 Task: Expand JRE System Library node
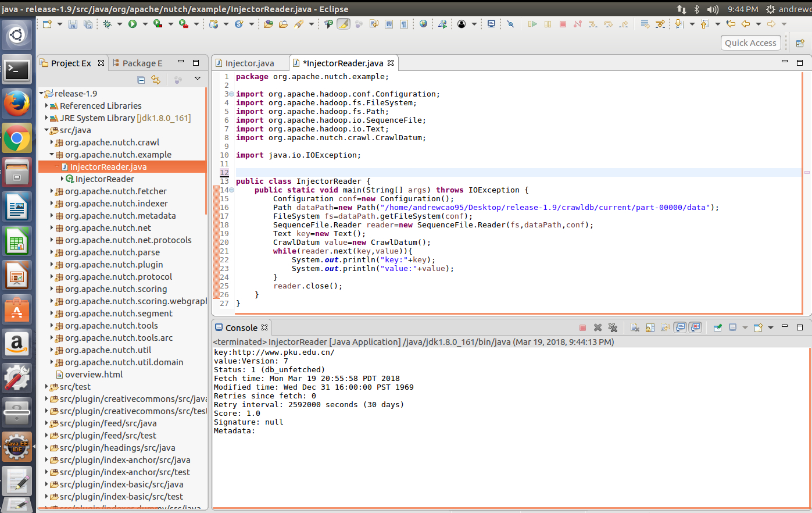pyautogui.click(x=46, y=118)
